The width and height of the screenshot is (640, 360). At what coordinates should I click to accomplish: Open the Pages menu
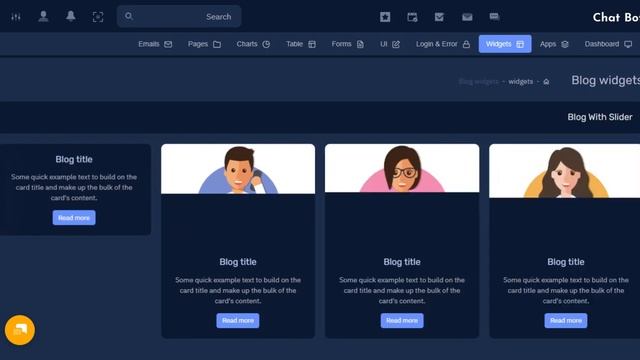pos(204,44)
